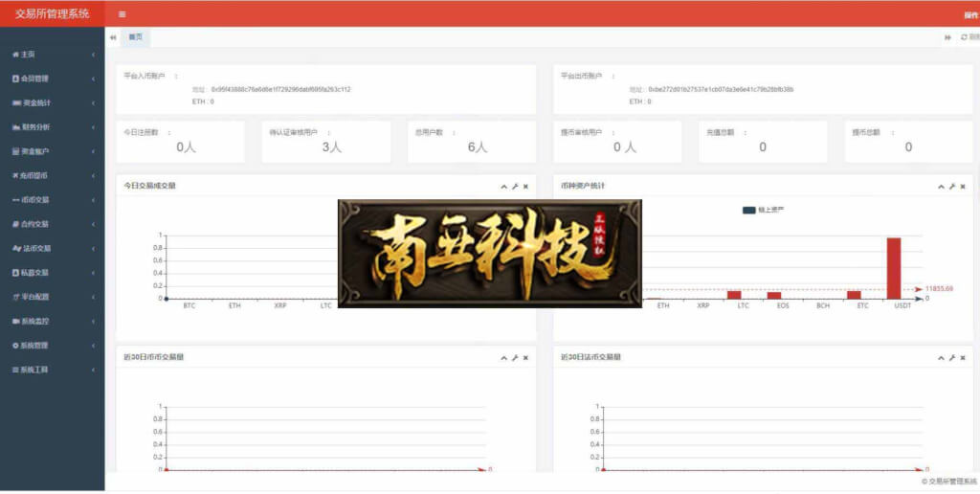Toggle the sidebar with the hamburger icon
Image resolution: width=980 pixels, height=494 pixels.
point(122,13)
